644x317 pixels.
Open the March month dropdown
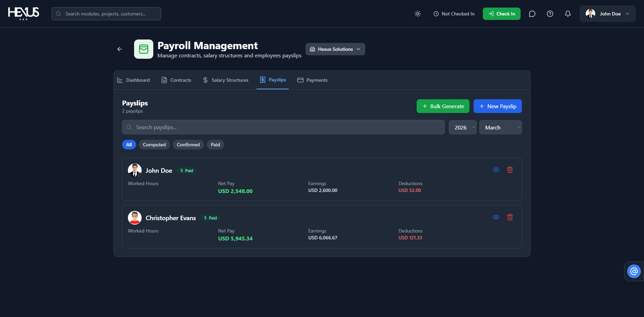pos(501,127)
